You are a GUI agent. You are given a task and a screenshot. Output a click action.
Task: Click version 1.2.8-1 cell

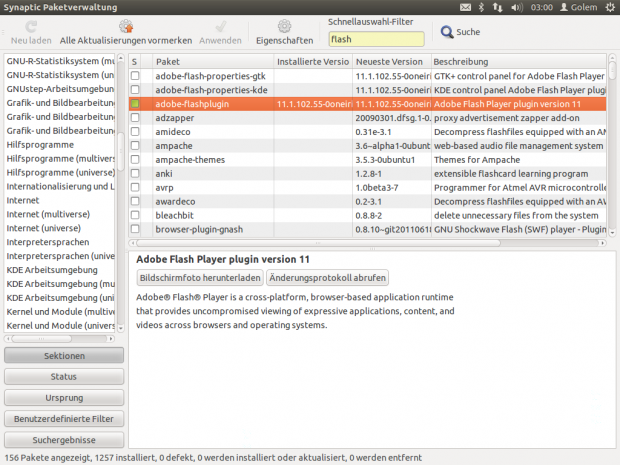pyautogui.click(x=369, y=174)
